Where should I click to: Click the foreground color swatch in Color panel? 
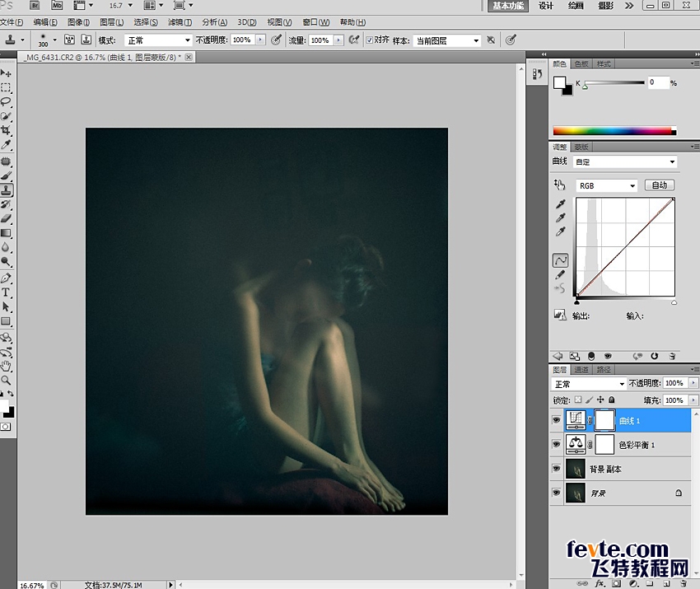(559, 82)
